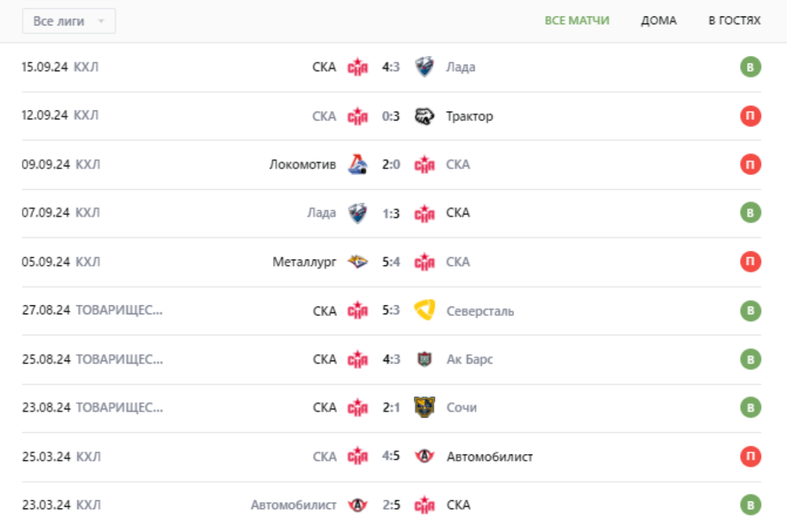Image resolution: width=787 pixels, height=532 pixels.
Task: Click the Автомобилист logo in the 25.03.24 match
Action: point(424,456)
